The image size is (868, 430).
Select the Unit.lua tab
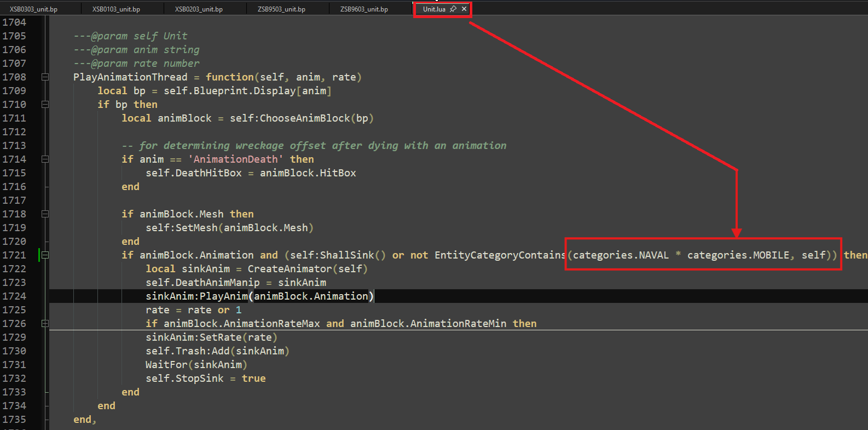tap(434, 9)
